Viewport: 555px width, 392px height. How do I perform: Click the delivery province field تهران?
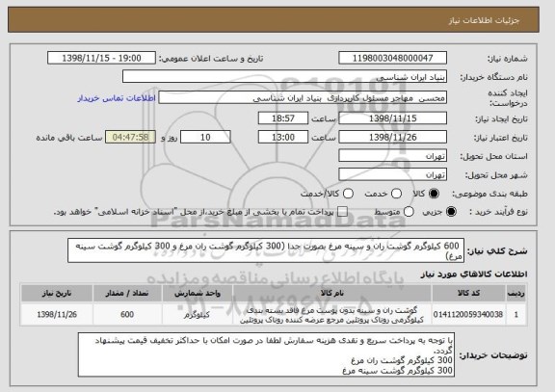(x=392, y=156)
